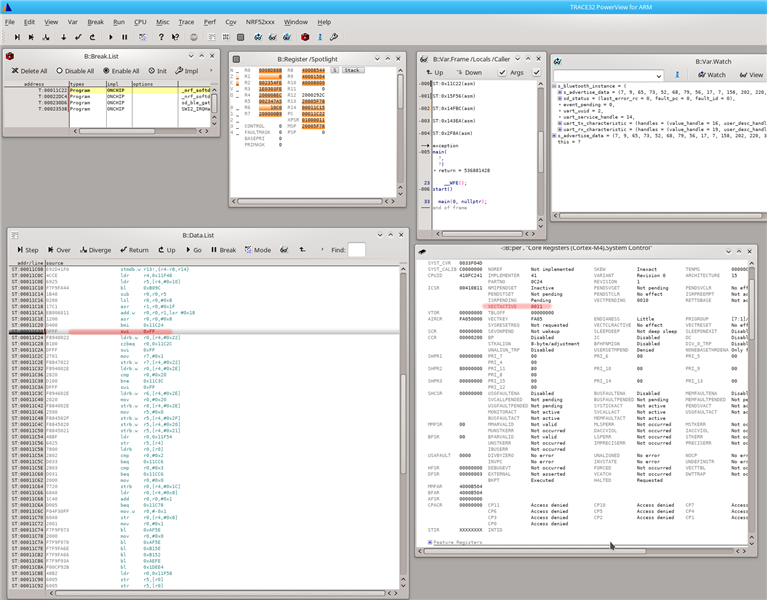Image resolution: width=767 pixels, height=600 pixels.
Task: Open the Var.Watch variable combo box dropdown
Action: (658, 76)
